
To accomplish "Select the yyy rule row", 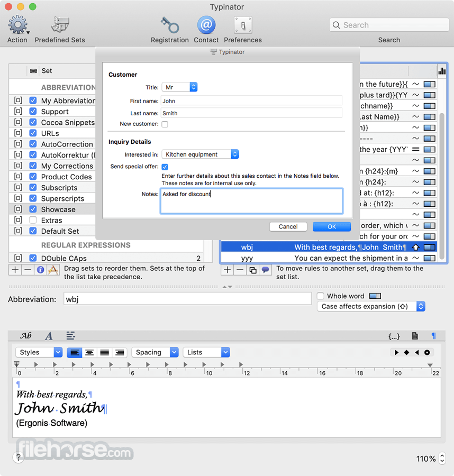I will pyautogui.click(x=329, y=258).
